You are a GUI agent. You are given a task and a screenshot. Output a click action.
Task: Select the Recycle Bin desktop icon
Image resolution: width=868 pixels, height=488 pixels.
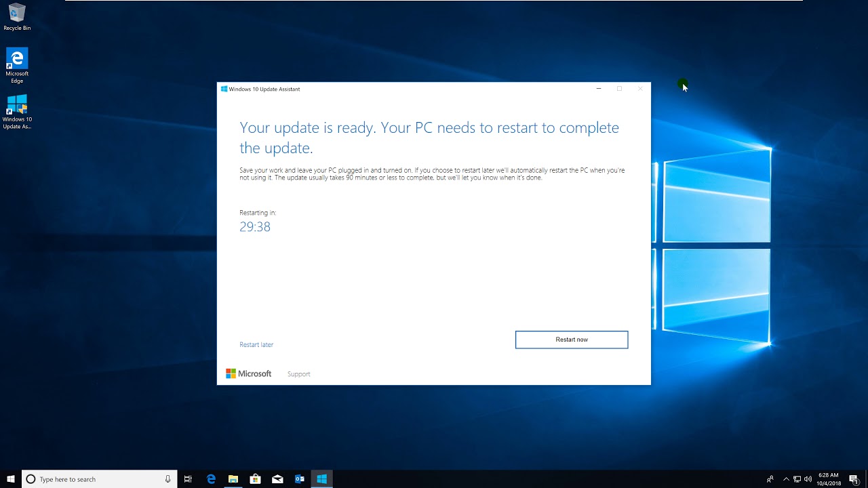tap(17, 18)
